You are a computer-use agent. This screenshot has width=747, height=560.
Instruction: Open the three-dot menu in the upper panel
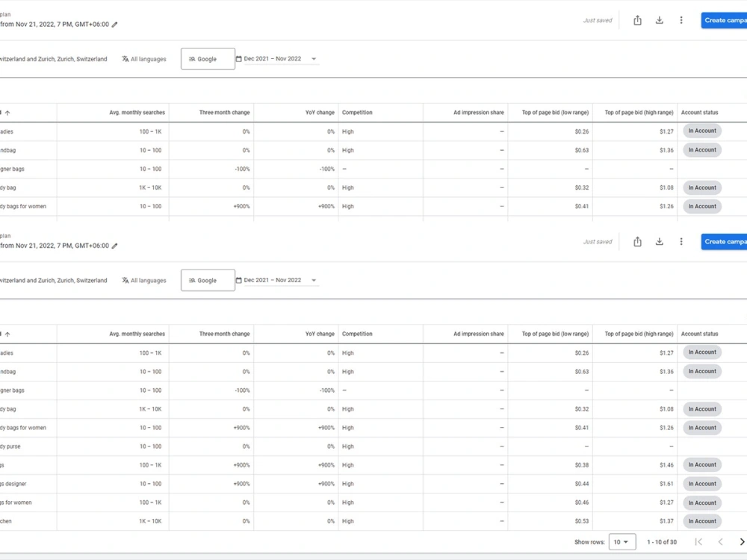pyautogui.click(x=681, y=20)
